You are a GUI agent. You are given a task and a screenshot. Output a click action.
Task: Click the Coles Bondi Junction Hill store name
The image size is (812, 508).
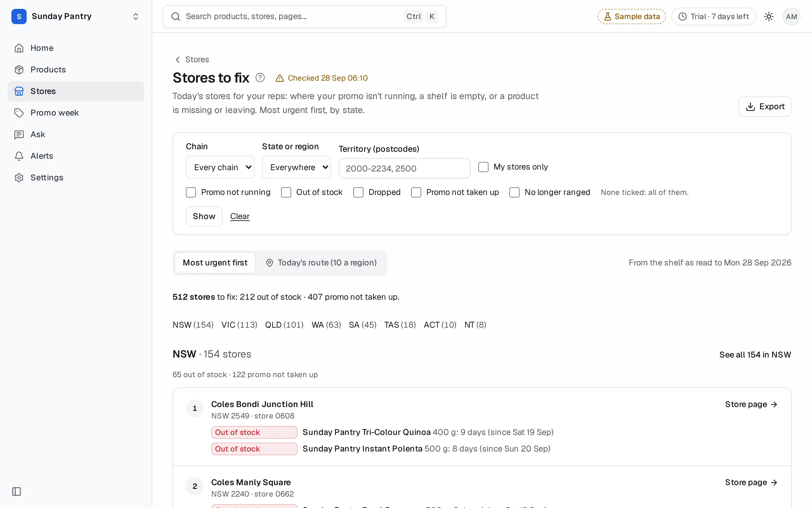coord(262,404)
